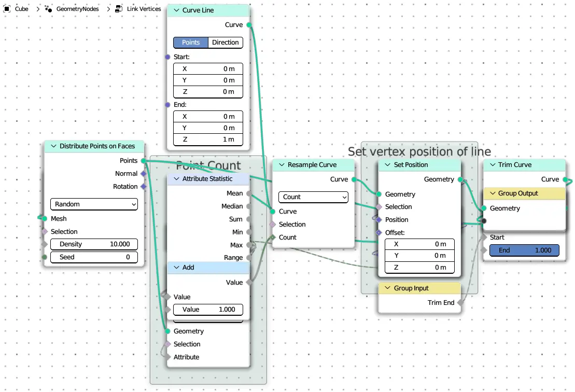Click the Position input socket of Set Position

point(379,220)
